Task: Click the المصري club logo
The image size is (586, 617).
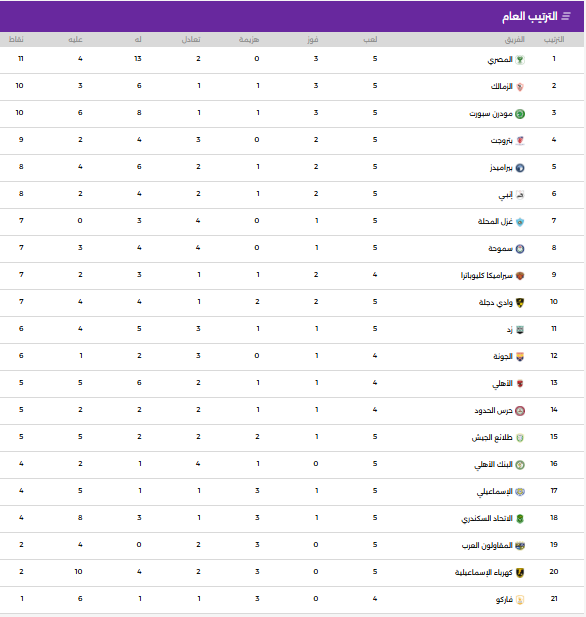Action: (520, 60)
